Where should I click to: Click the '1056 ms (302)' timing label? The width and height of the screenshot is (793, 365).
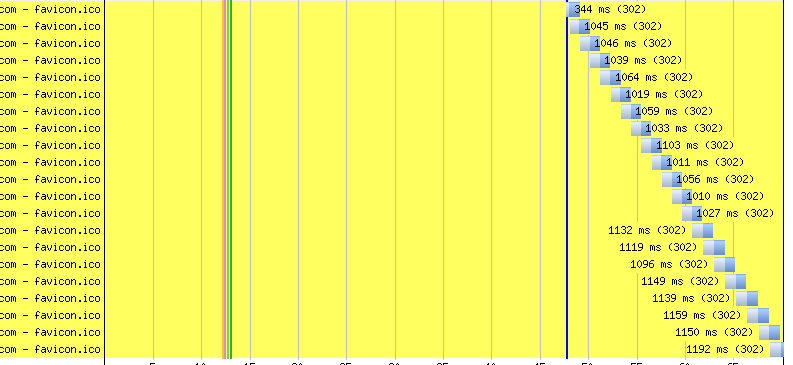click(x=715, y=179)
